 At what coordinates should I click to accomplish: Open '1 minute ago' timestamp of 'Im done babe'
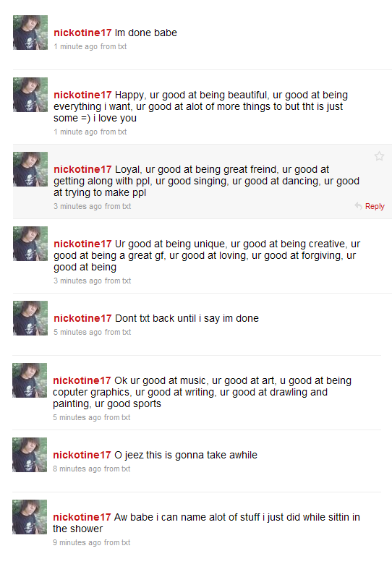(x=75, y=46)
